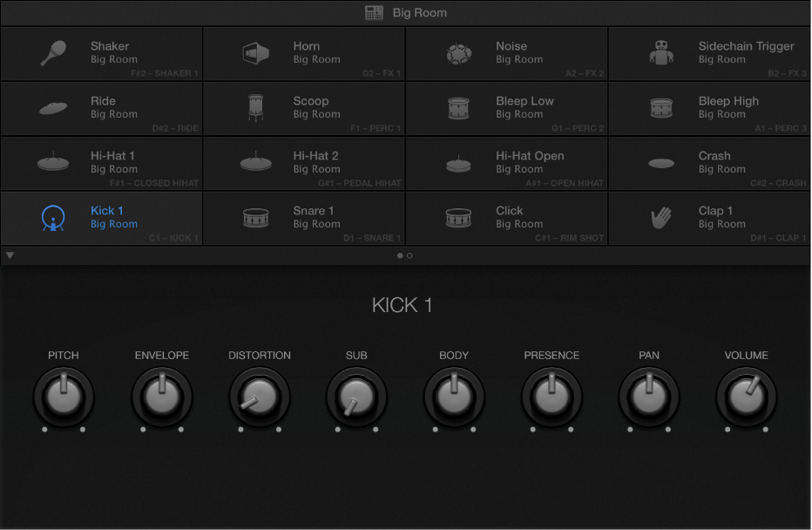
Task: Select the Shaker pad icon
Action: click(x=54, y=52)
